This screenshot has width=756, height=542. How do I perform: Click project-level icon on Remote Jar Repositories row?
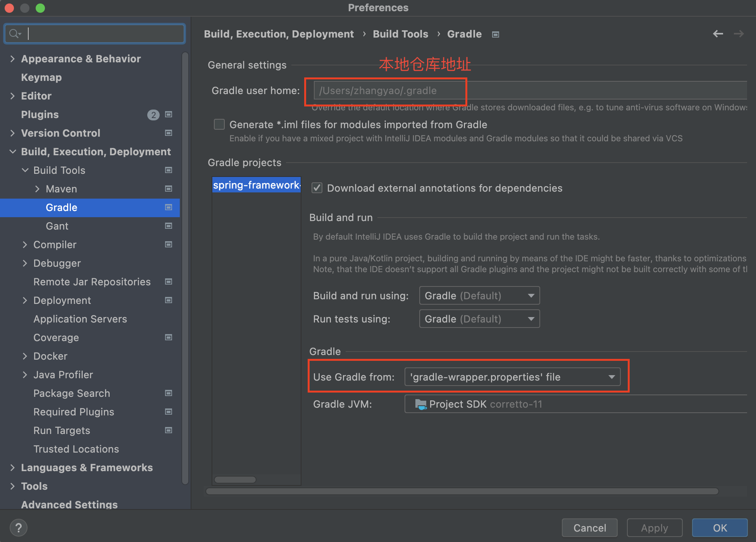[x=169, y=282]
